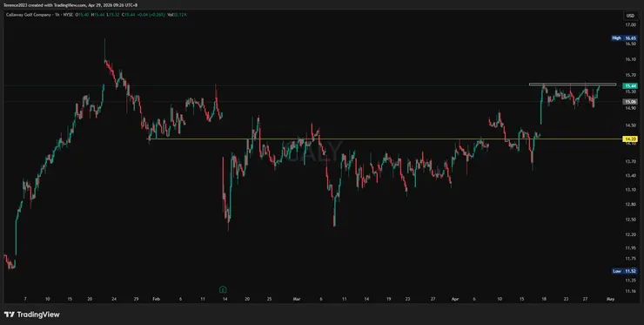Click the 16.10 price axis label
The height and width of the screenshot is (325, 644).
[630, 59]
